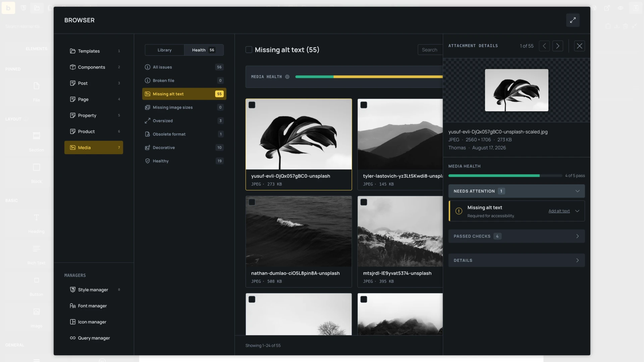Click the 4 of 5 pass health bar

pyautogui.click(x=505, y=176)
